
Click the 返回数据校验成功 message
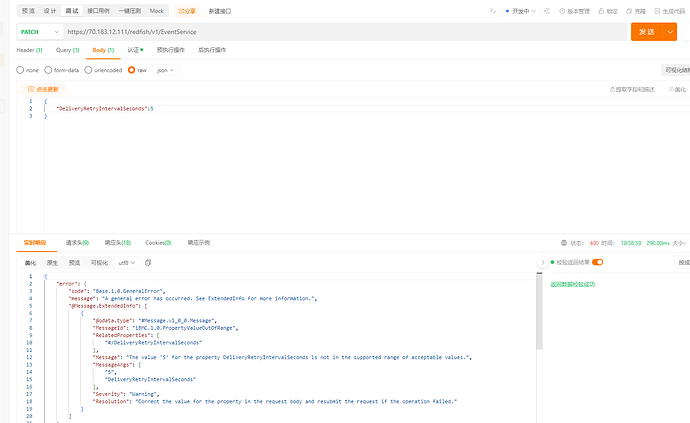(x=573, y=284)
